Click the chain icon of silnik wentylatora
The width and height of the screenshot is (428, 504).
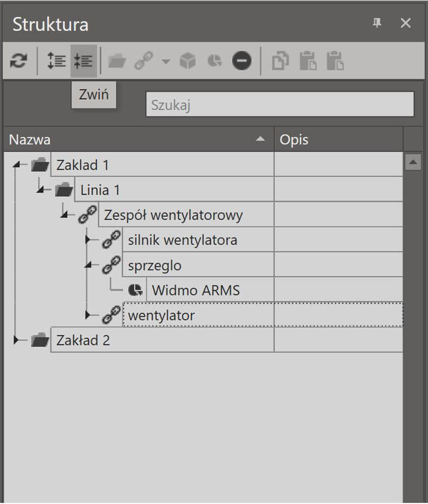(111, 240)
